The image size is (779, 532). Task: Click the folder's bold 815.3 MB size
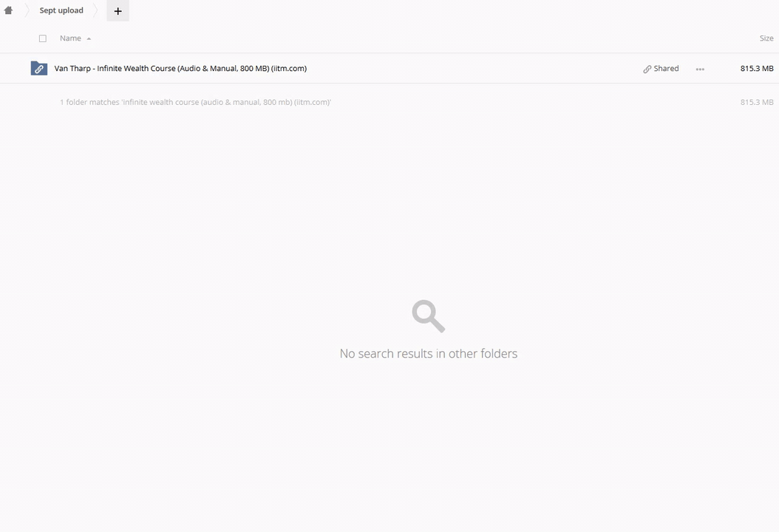[x=756, y=68]
